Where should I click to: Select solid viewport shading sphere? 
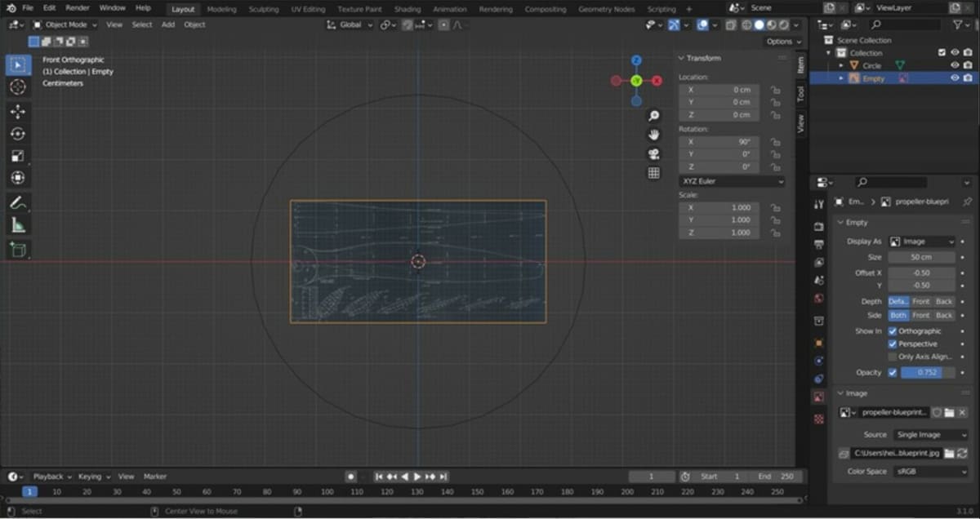click(x=759, y=24)
